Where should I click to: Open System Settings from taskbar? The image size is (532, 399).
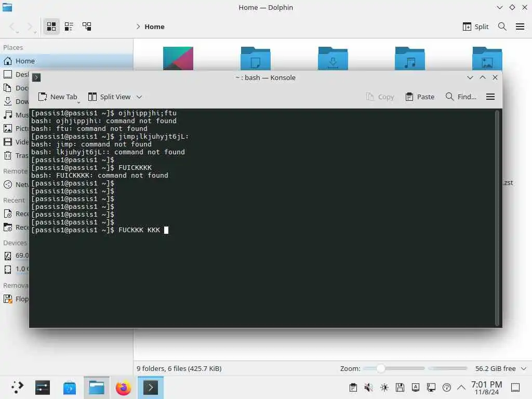click(43, 388)
